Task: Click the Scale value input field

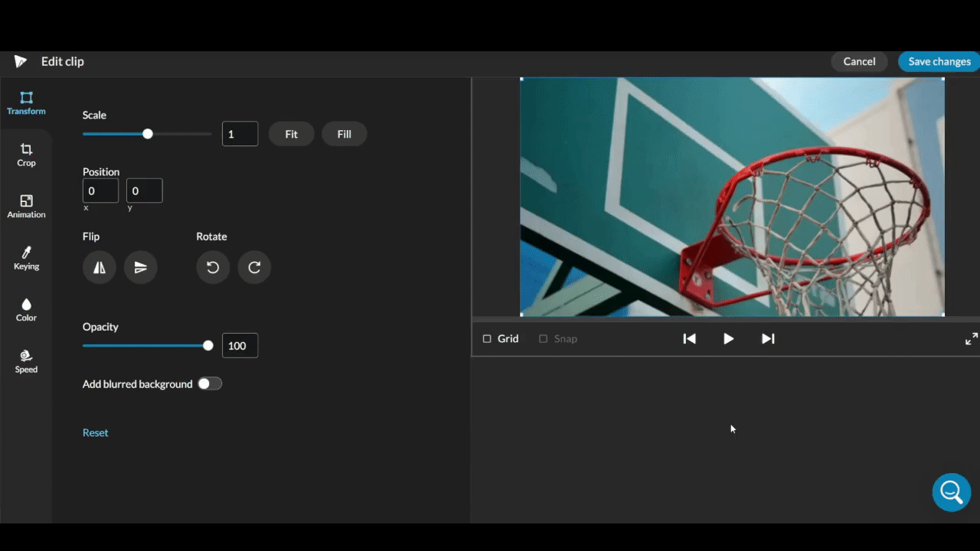Action: [x=240, y=134]
